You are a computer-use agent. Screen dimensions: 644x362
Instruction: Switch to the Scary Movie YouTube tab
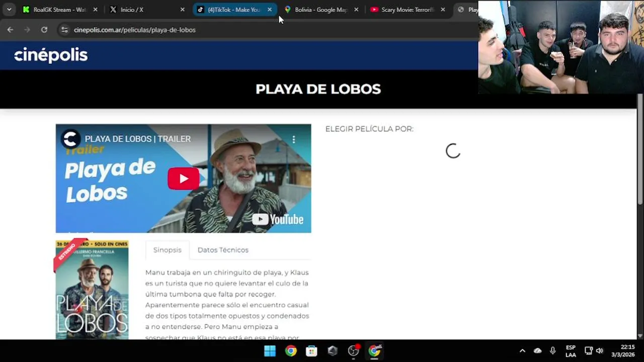coord(408,10)
